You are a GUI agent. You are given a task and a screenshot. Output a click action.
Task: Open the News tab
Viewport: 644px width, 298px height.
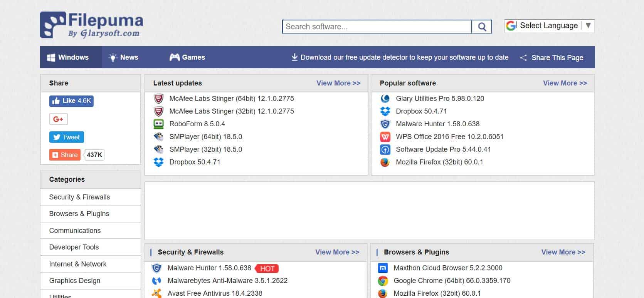123,57
